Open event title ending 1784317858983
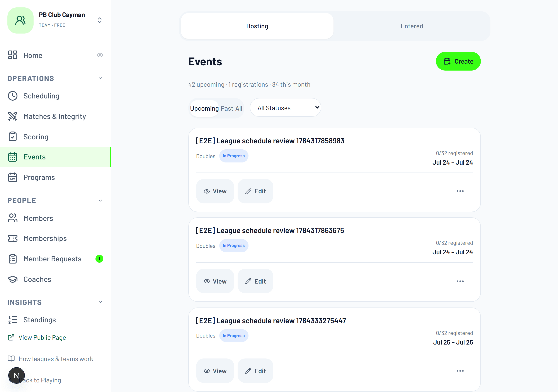The image size is (558, 392). (x=270, y=141)
